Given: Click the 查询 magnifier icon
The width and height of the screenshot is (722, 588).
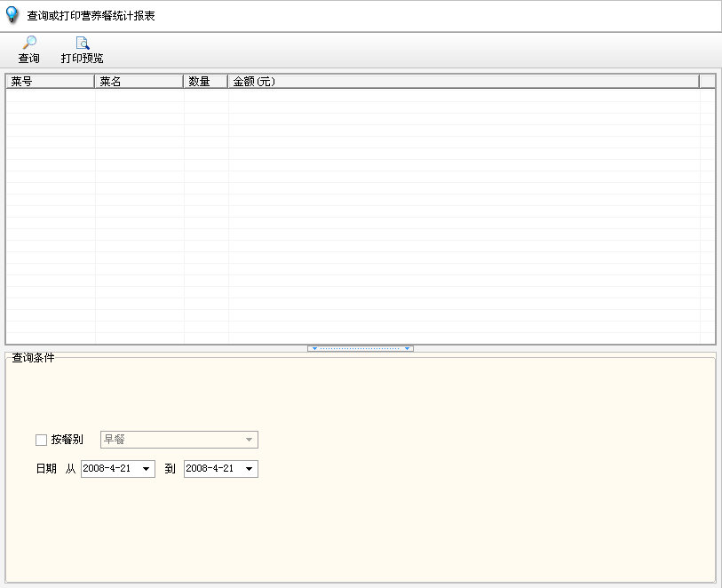Looking at the screenshot, I should click(x=29, y=43).
